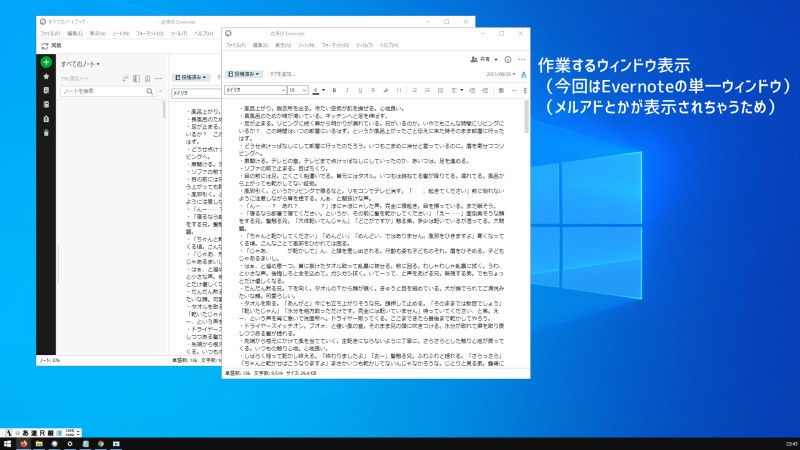
Task: Toggle strikethrough formatting
Action: [x=373, y=90]
